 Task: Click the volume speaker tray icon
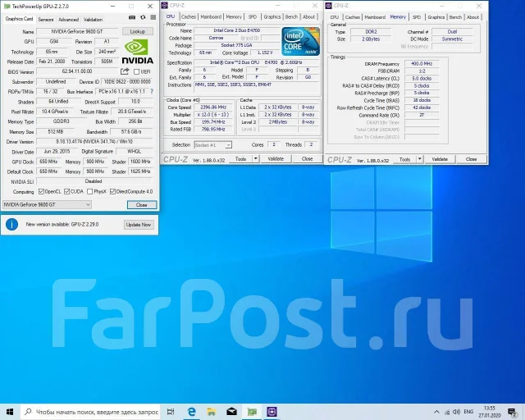pyautogui.click(x=456, y=412)
